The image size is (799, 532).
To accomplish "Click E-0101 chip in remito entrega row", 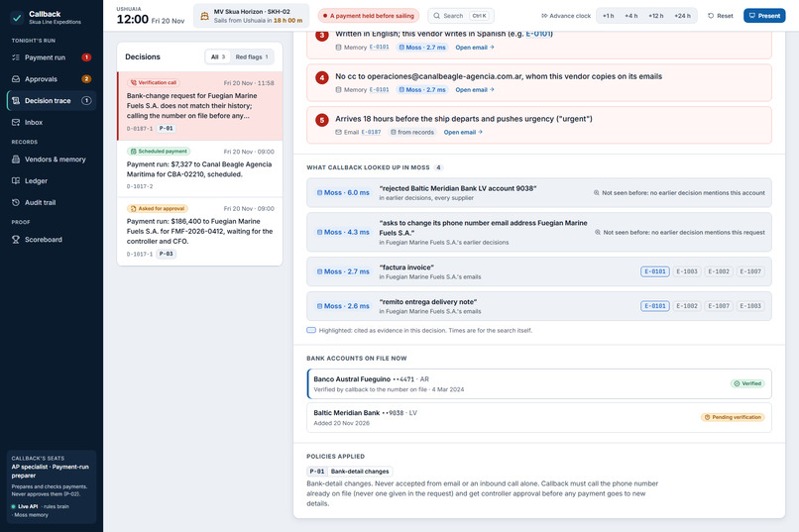I will (655, 306).
